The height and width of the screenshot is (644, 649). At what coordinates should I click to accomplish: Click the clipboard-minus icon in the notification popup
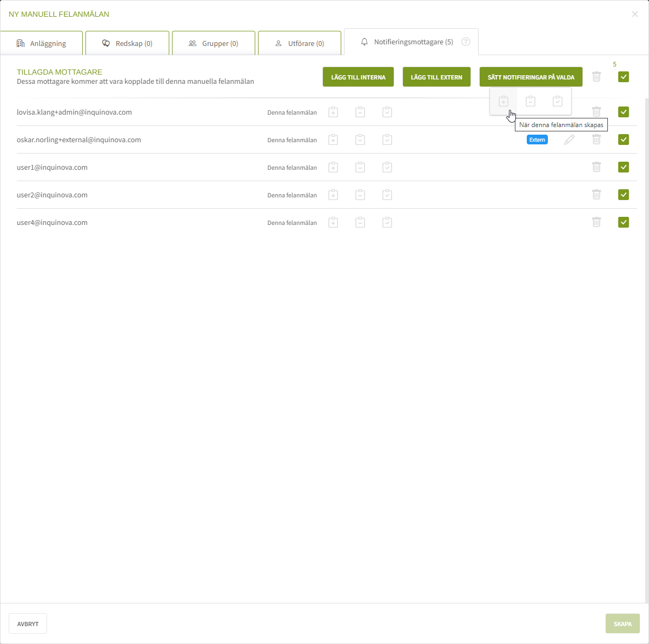click(531, 101)
